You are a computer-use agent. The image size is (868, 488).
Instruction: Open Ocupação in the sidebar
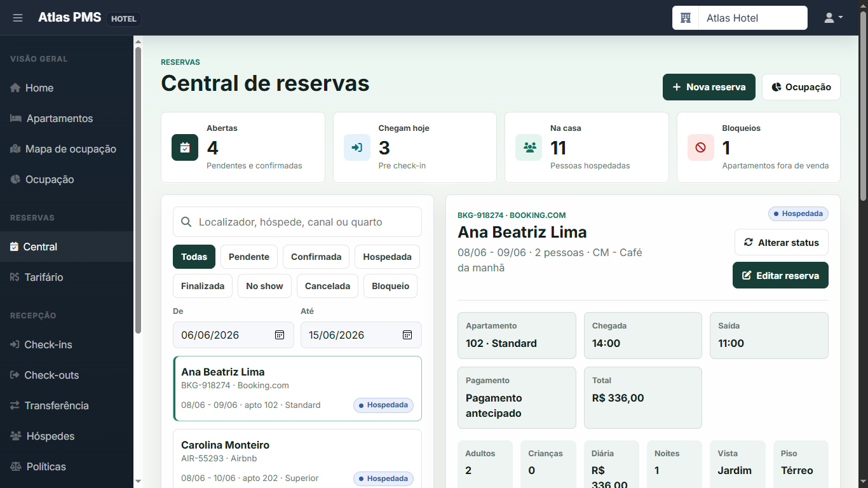[67, 179]
